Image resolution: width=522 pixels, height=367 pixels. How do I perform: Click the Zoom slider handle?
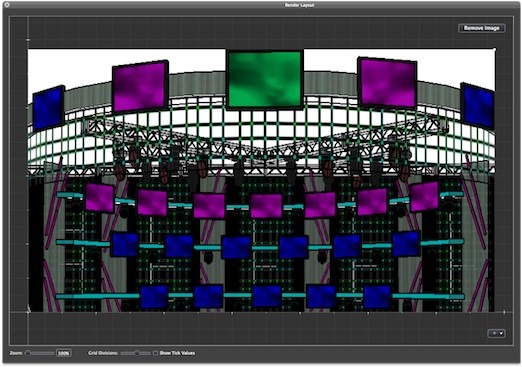(28, 353)
